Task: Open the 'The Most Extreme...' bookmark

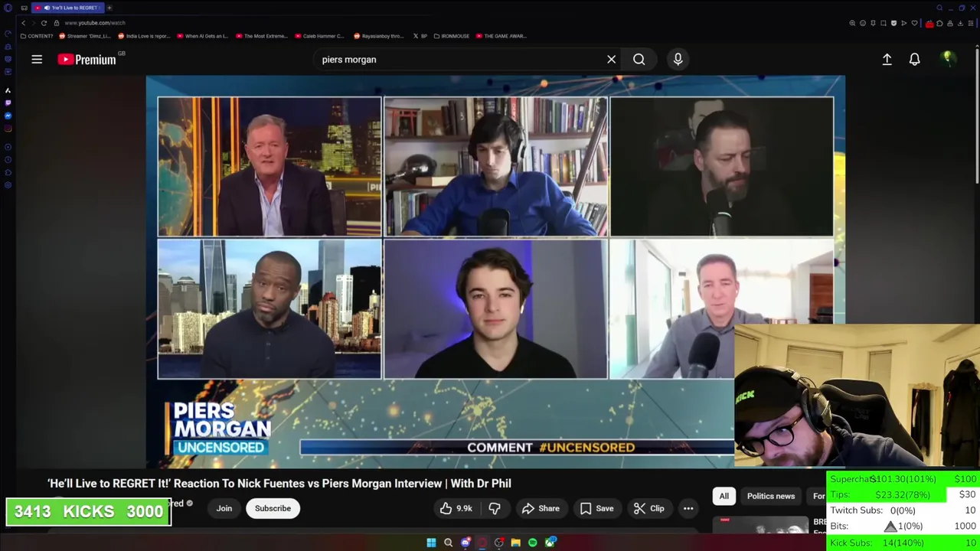Action: pos(262,36)
